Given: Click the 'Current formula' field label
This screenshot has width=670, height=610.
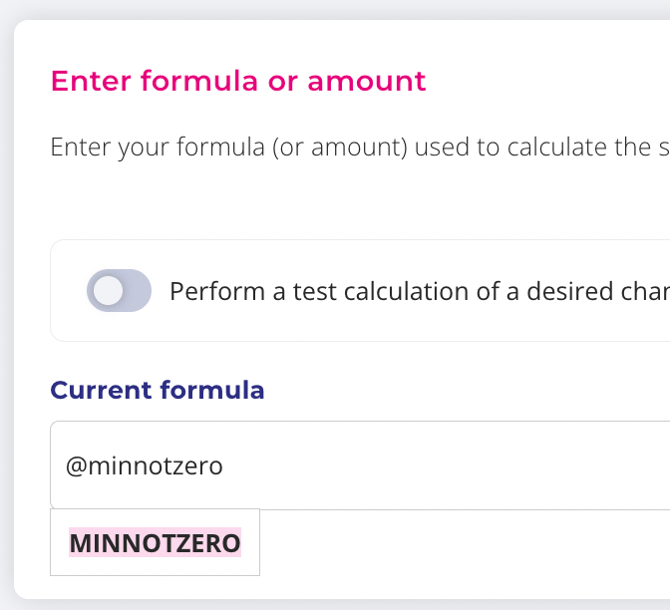Looking at the screenshot, I should (x=157, y=390).
